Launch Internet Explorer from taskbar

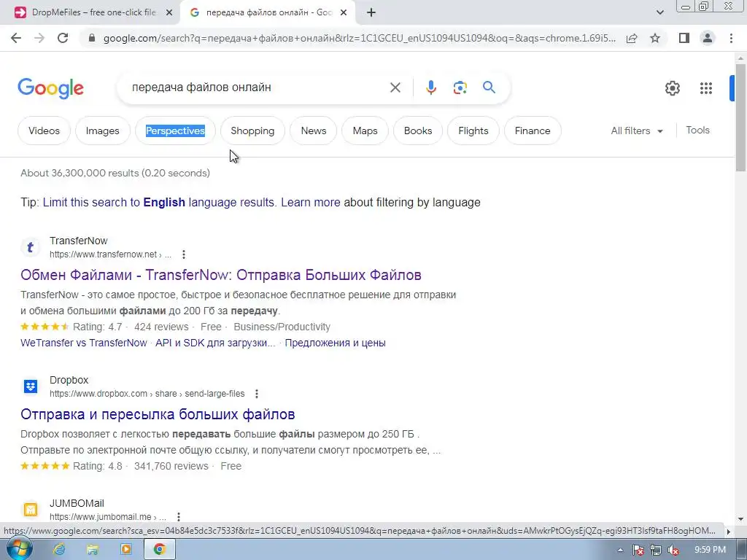coord(59,549)
